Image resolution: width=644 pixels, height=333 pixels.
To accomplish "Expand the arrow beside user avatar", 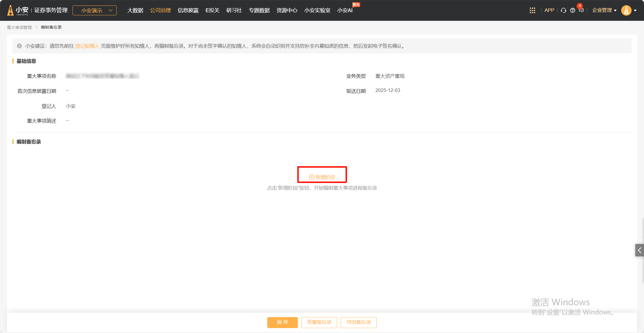I will tap(635, 10).
